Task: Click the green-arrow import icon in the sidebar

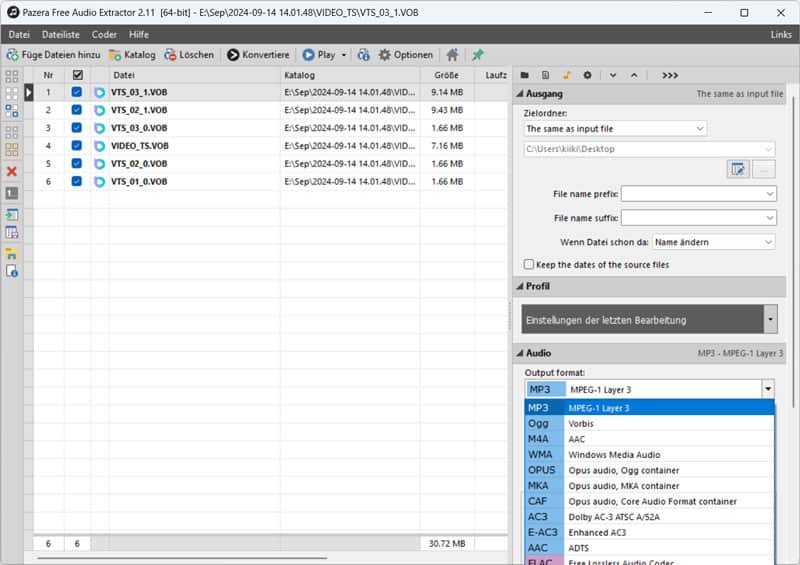Action: pyautogui.click(x=12, y=215)
